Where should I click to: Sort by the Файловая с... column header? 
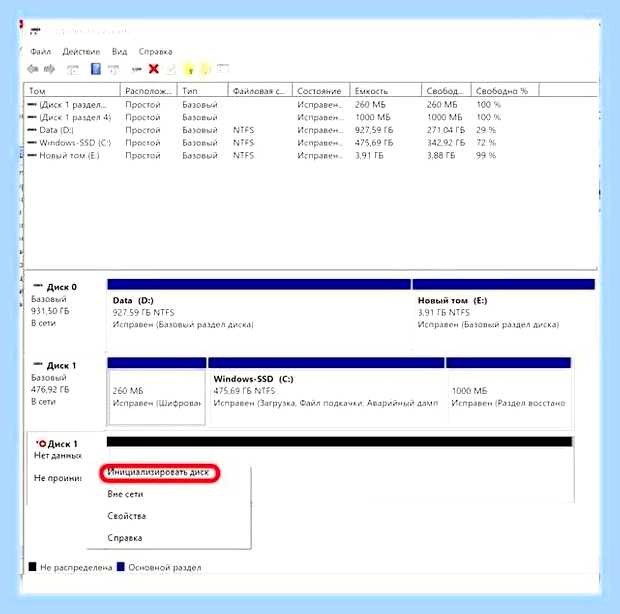(x=260, y=91)
